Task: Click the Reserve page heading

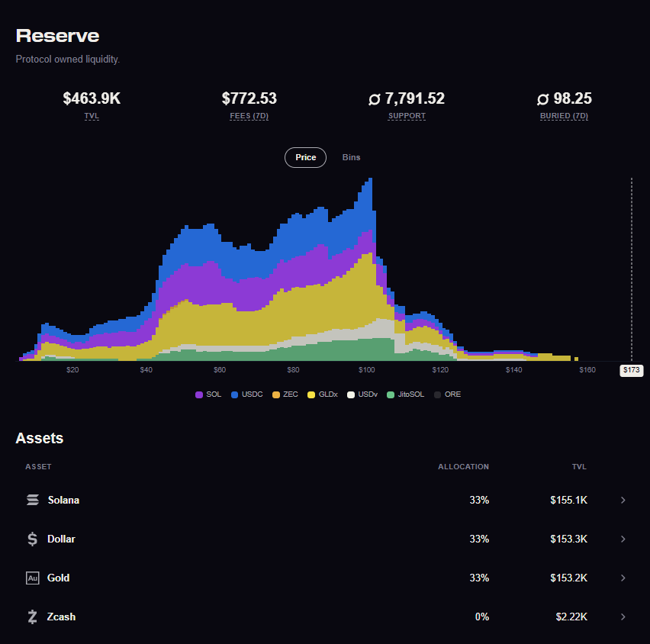Action: (x=58, y=36)
